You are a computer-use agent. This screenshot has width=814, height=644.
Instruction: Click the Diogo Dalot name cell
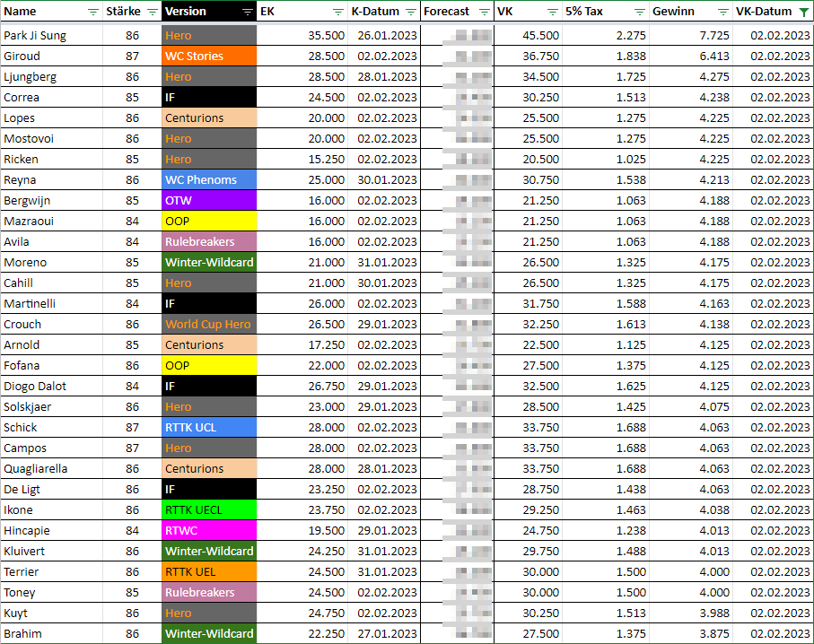click(51, 386)
